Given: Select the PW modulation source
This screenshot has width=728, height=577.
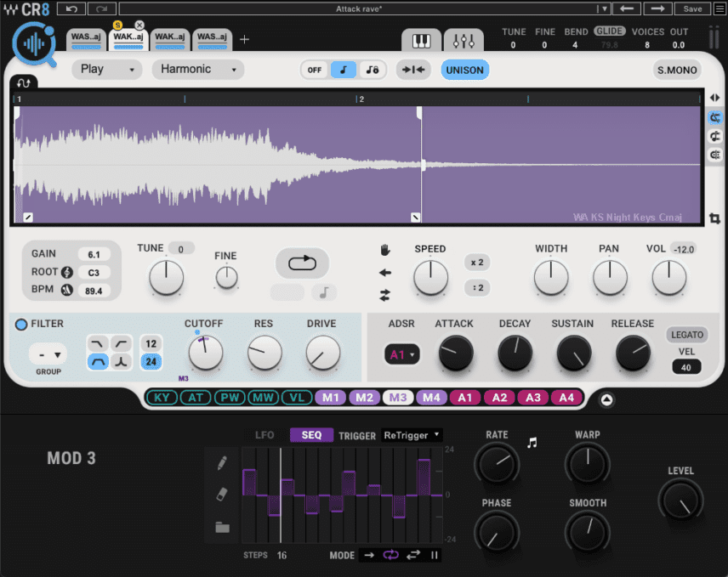Looking at the screenshot, I should click(x=230, y=398).
